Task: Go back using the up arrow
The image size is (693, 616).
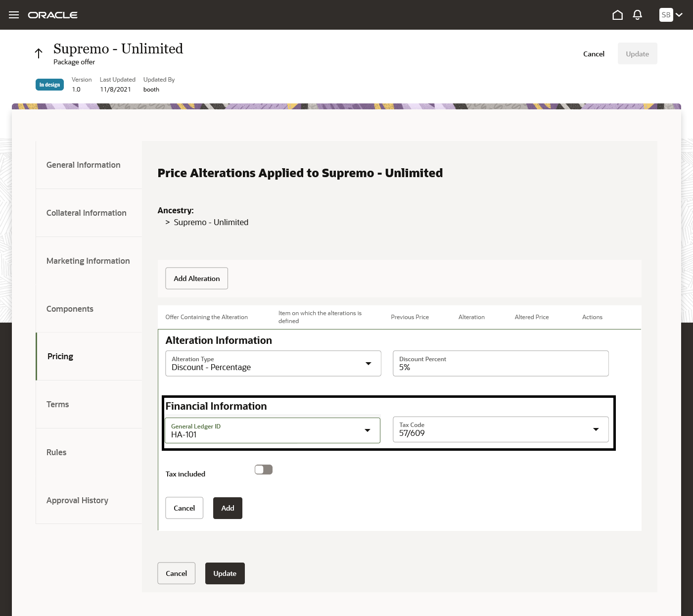Action: [39, 53]
